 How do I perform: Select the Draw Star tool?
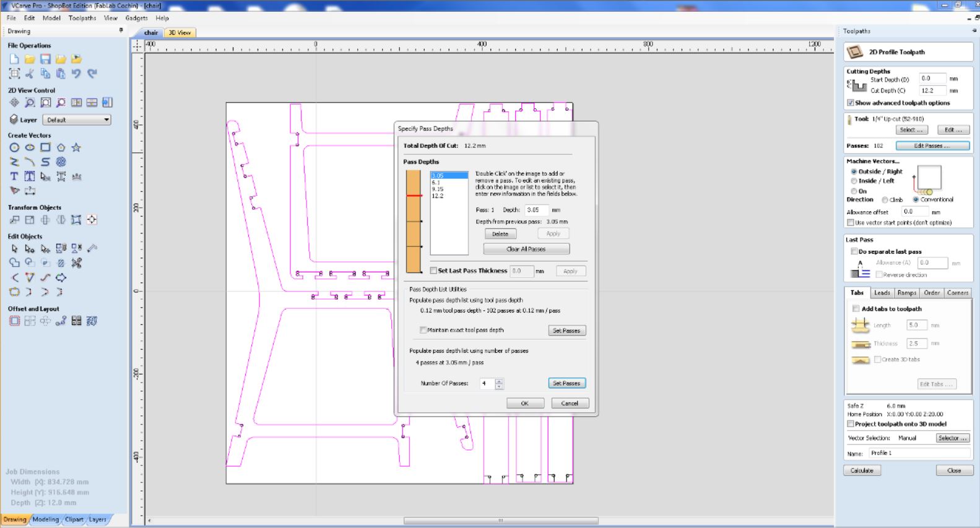(x=76, y=147)
